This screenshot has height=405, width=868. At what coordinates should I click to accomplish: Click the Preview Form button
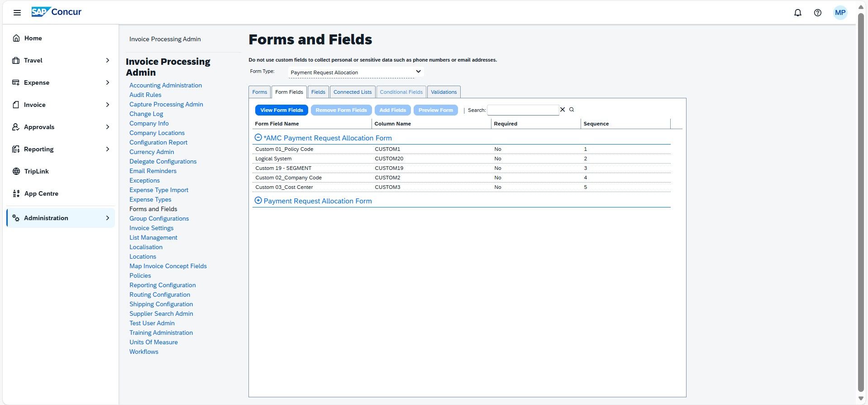coord(435,110)
